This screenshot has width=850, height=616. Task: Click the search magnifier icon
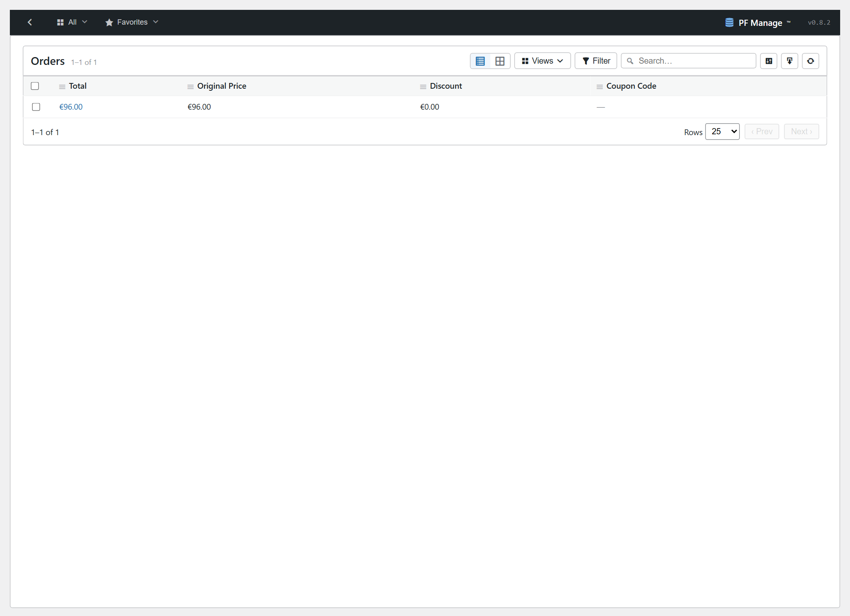[x=630, y=61]
